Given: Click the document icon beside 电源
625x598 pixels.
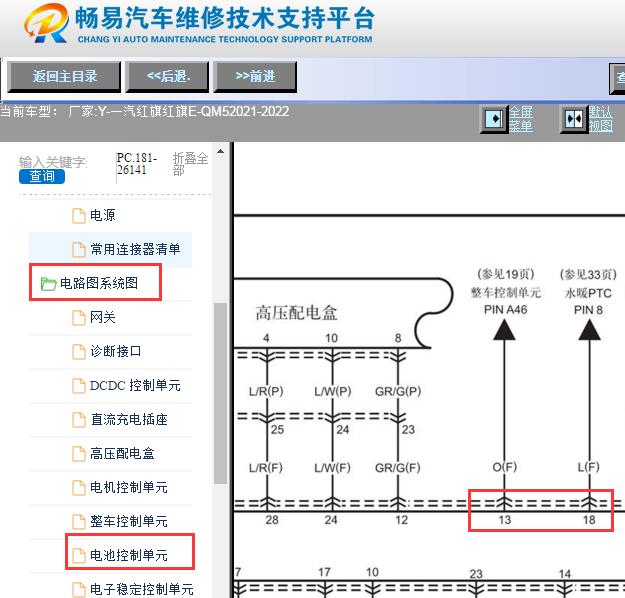Looking at the screenshot, I should point(79,216).
